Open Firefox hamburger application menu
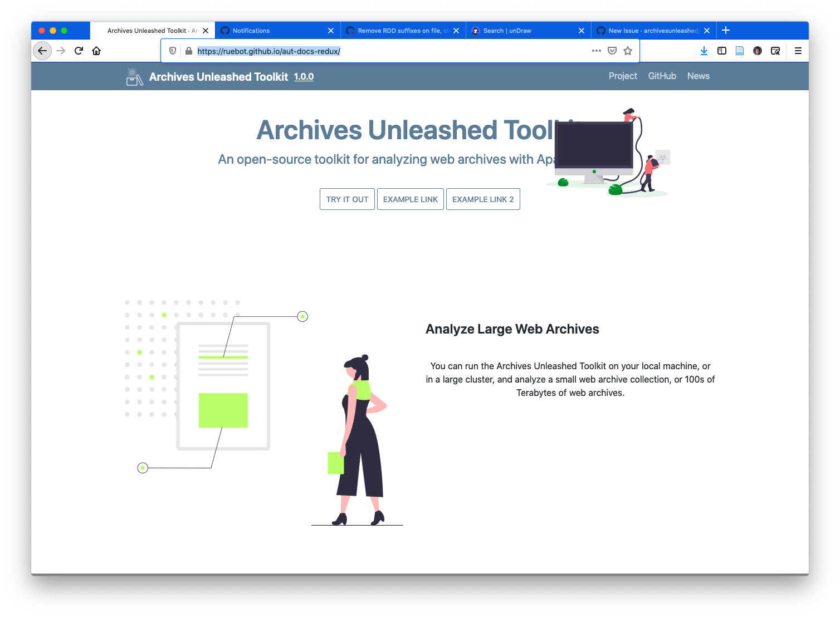The height and width of the screenshot is (617, 840). [x=798, y=51]
